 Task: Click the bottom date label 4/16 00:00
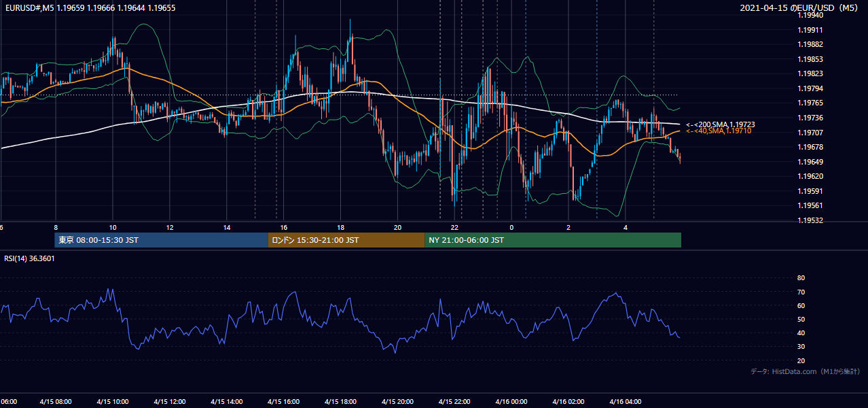pyautogui.click(x=511, y=402)
